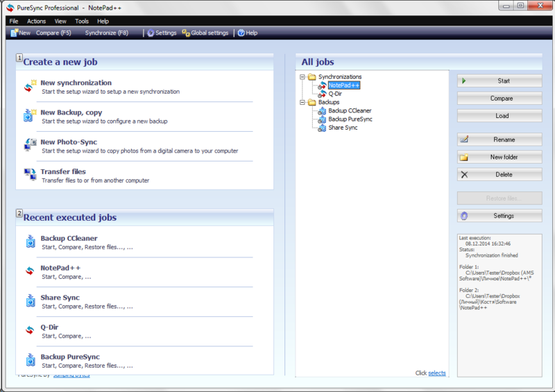Open the File menu

point(14,22)
